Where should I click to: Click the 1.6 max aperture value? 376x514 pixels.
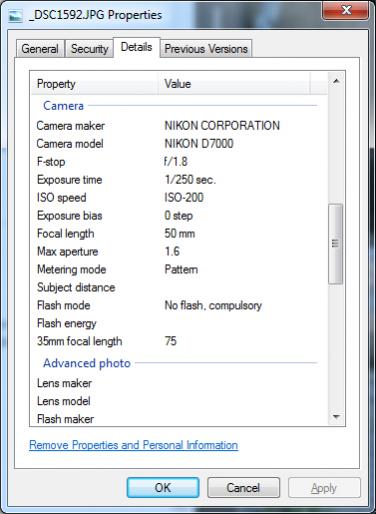click(x=172, y=251)
